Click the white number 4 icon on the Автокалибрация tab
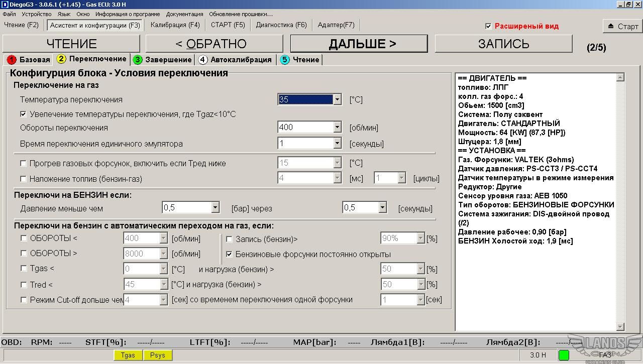This screenshot has width=643, height=364. coord(203,60)
